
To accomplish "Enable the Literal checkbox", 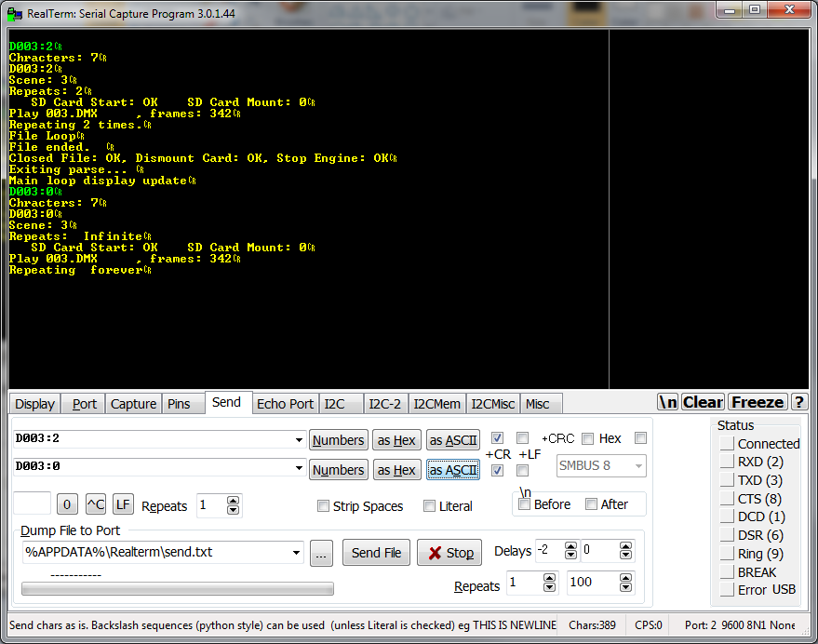I will pyautogui.click(x=429, y=505).
